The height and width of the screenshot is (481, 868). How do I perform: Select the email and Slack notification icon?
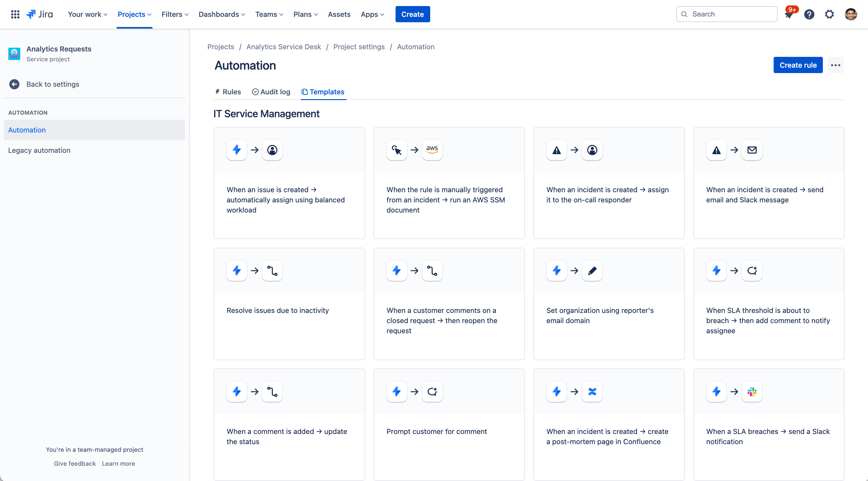click(x=752, y=150)
